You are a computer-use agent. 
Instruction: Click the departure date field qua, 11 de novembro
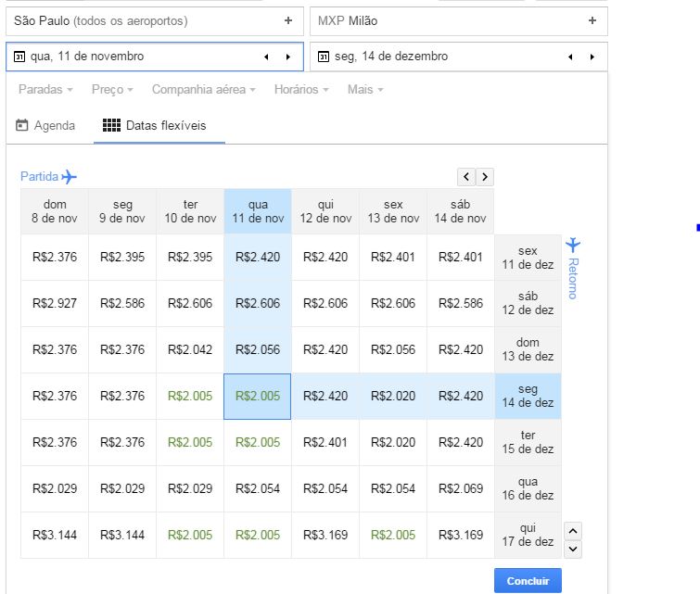click(130, 57)
